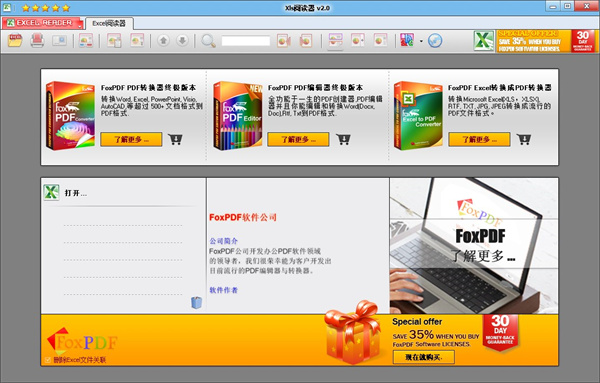The height and width of the screenshot is (383, 600).
Task: Click the copy pages toolbar icon
Action: pos(114,40)
